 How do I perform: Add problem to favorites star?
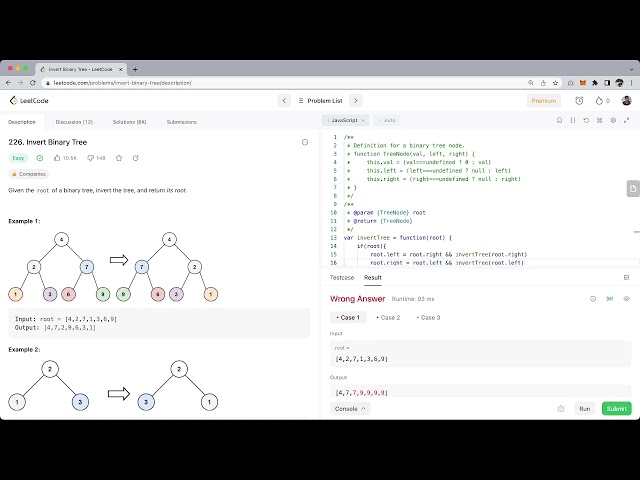click(119, 158)
